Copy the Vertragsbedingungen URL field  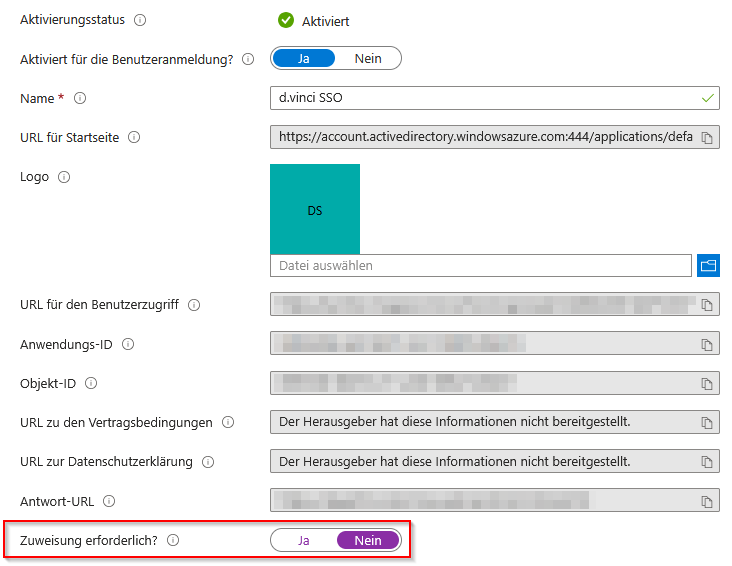tap(707, 423)
